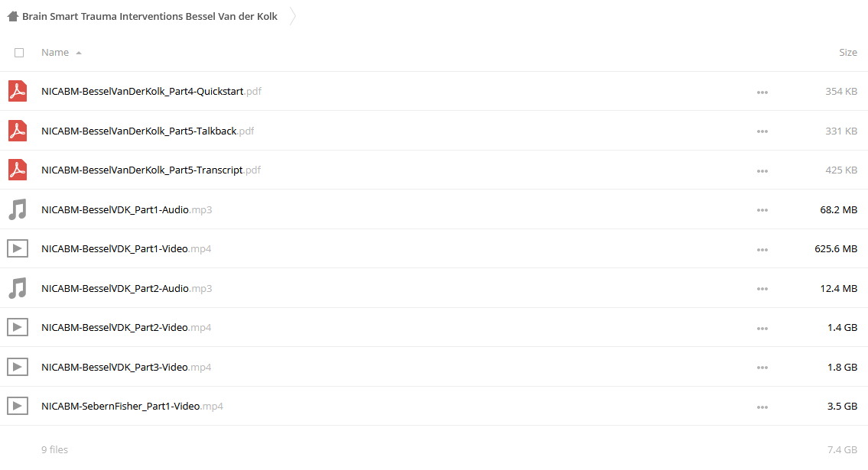
Task: Click video icon for SebernFisher_Part1-Video
Action: tap(18, 406)
